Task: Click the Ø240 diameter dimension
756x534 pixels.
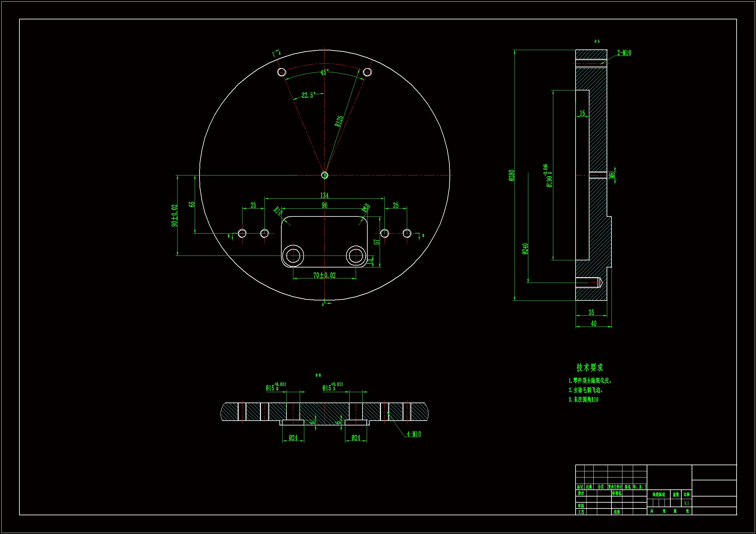Action: (x=525, y=249)
